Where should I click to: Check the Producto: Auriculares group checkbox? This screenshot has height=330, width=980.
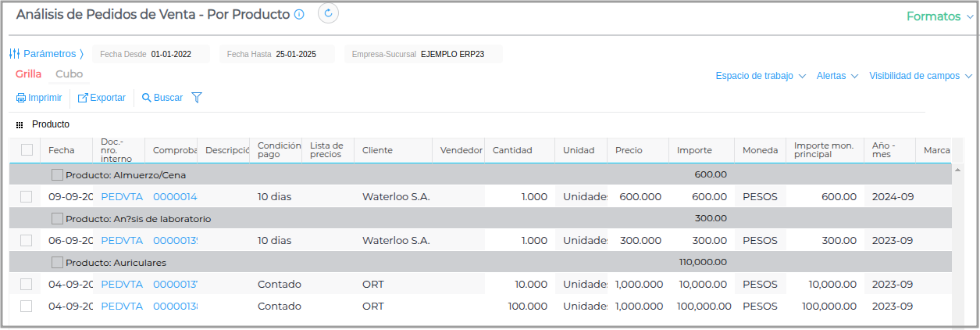pos(57,262)
